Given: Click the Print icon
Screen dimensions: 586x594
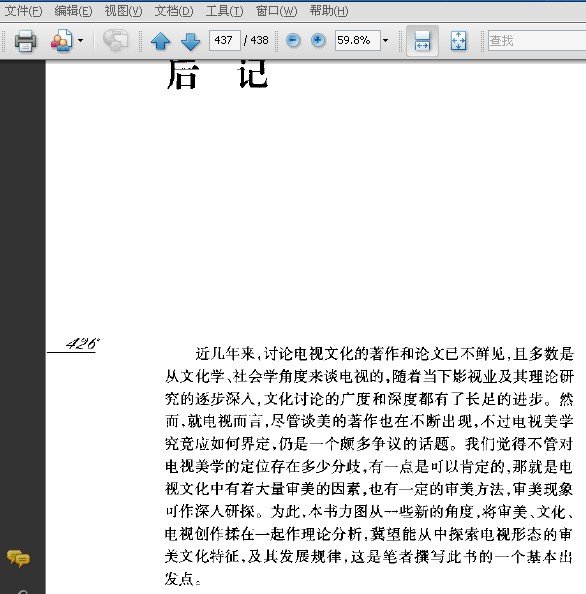Looking at the screenshot, I should coord(25,41).
